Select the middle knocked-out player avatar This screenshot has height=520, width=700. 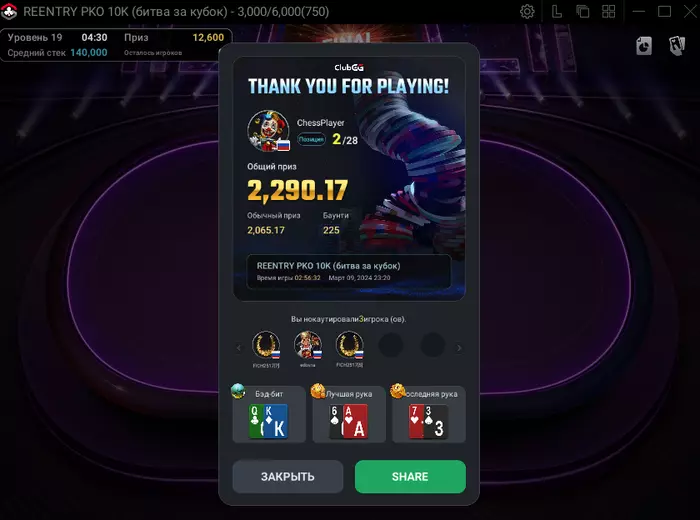click(308, 345)
